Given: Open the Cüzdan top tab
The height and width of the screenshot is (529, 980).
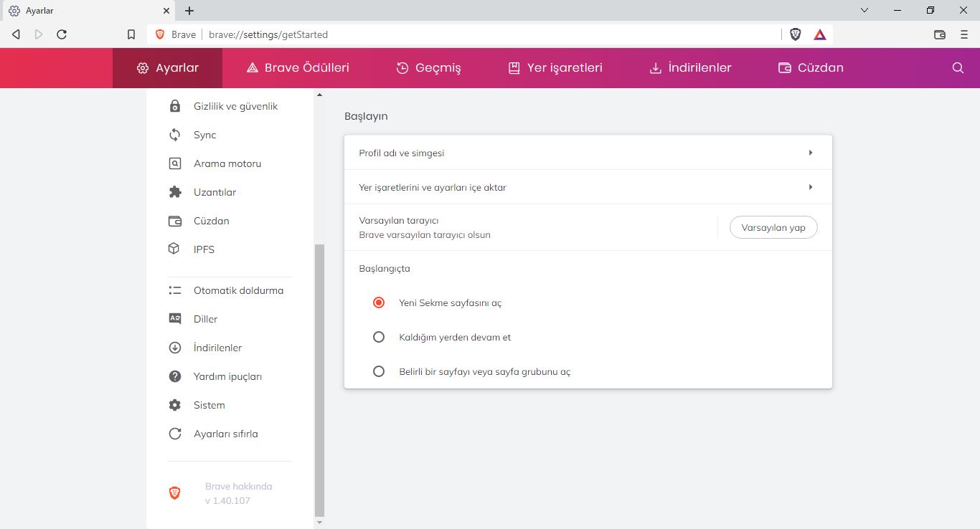Looking at the screenshot, I should 811,68.
